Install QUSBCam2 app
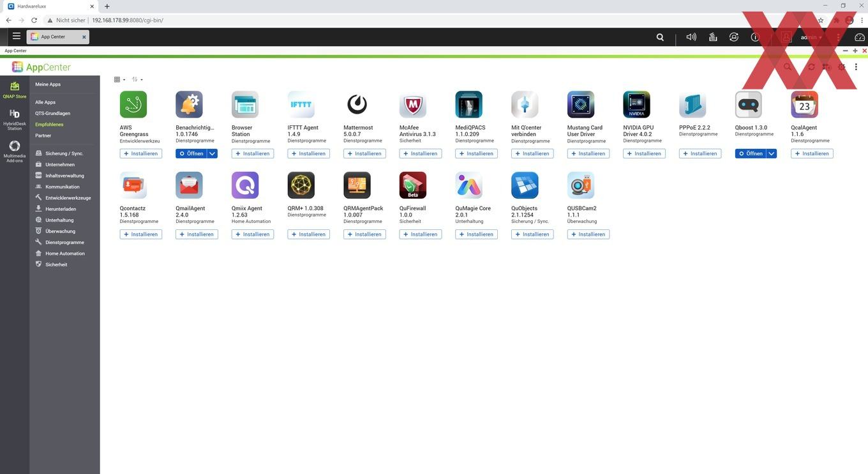 588,234
